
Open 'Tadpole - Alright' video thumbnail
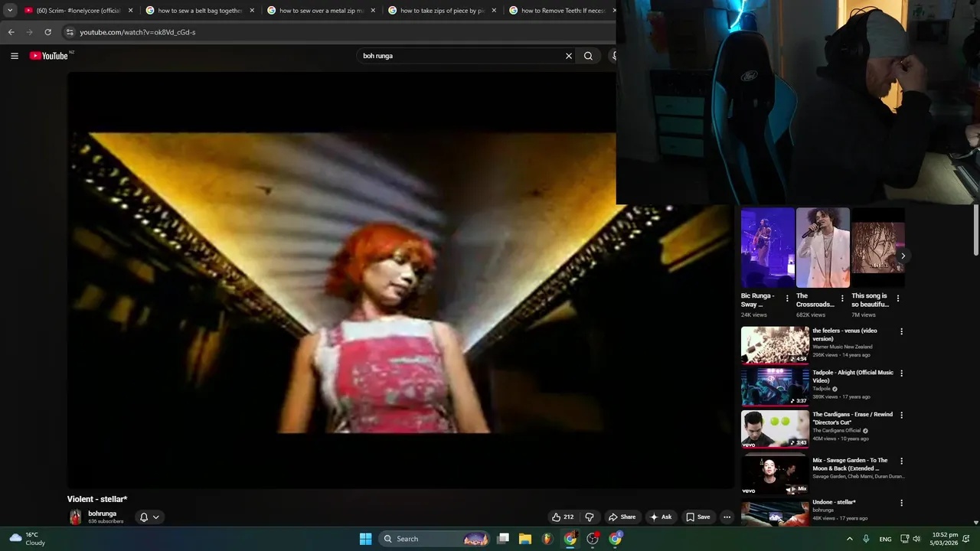coord(775,387)
